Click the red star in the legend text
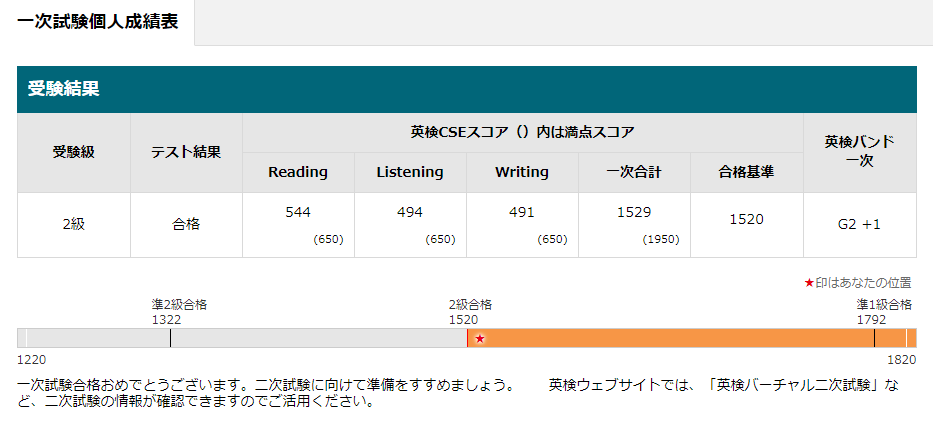933x426 pixels. (809, 283)
